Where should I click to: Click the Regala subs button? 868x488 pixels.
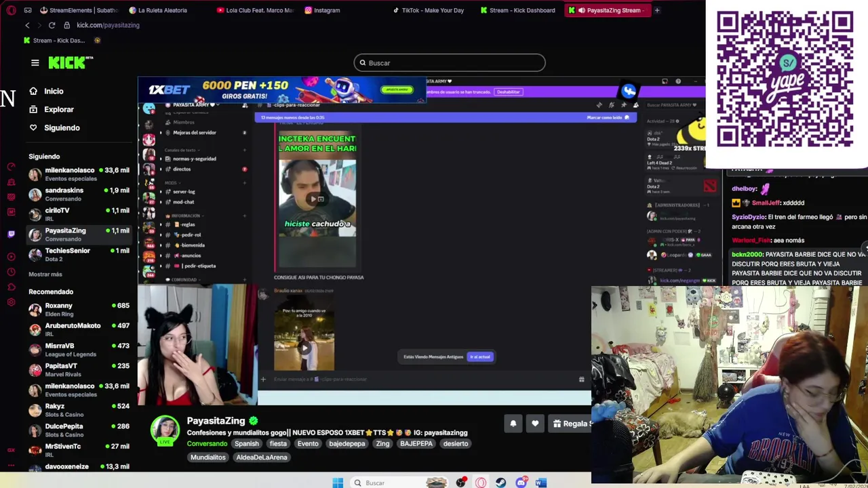(570, 424)
